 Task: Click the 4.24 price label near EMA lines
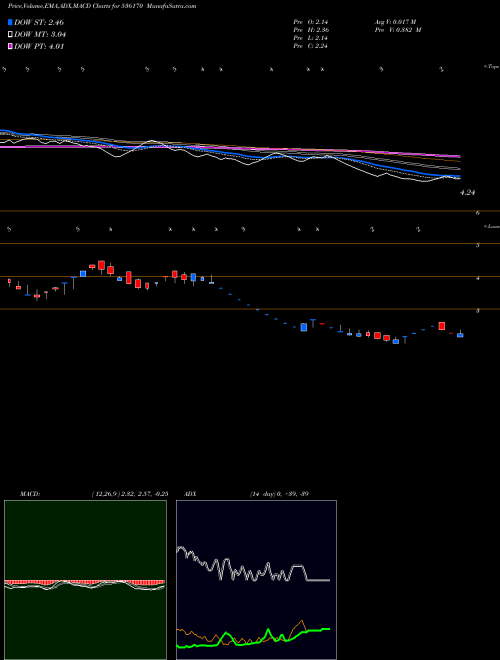coord(468,193)
